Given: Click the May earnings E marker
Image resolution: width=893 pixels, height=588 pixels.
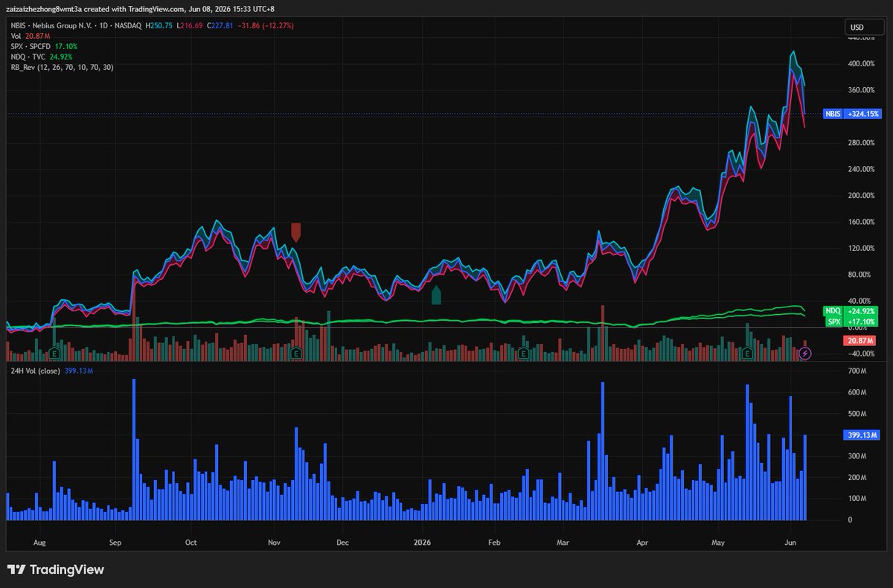Looking at the screenshot, I should pyautogui.click(x=747, y=354).
